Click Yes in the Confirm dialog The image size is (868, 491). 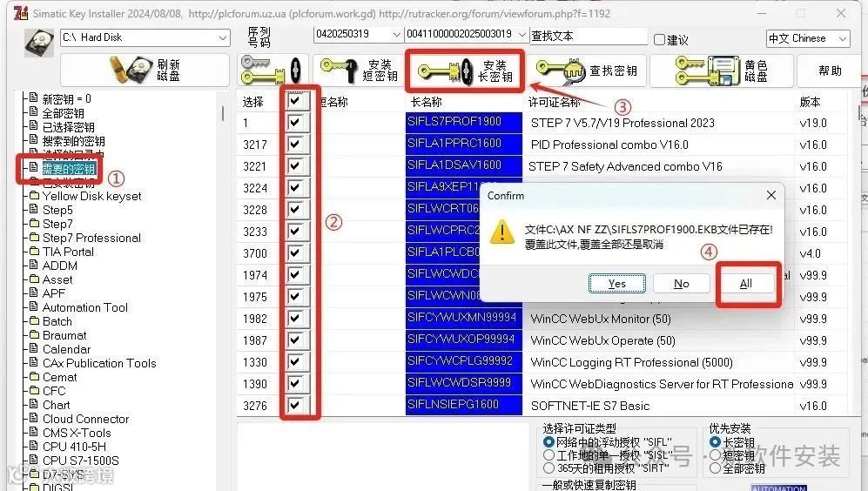point(616,284)
